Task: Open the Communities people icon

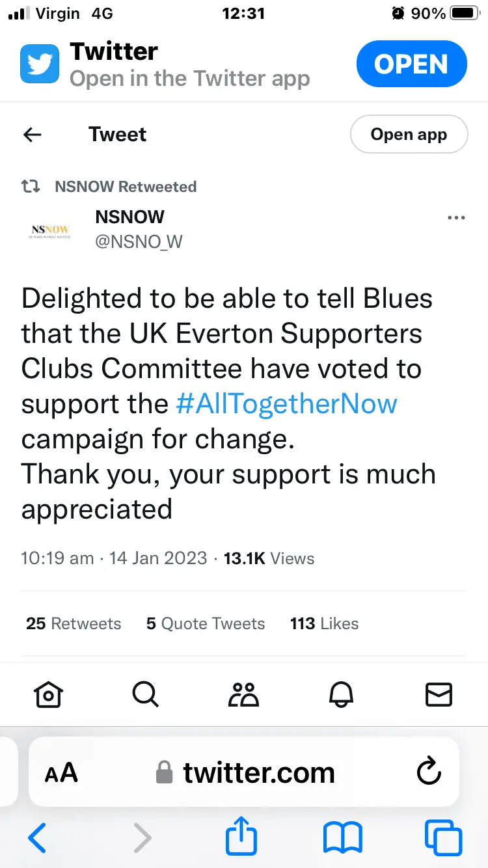Action: pos(243,695)
